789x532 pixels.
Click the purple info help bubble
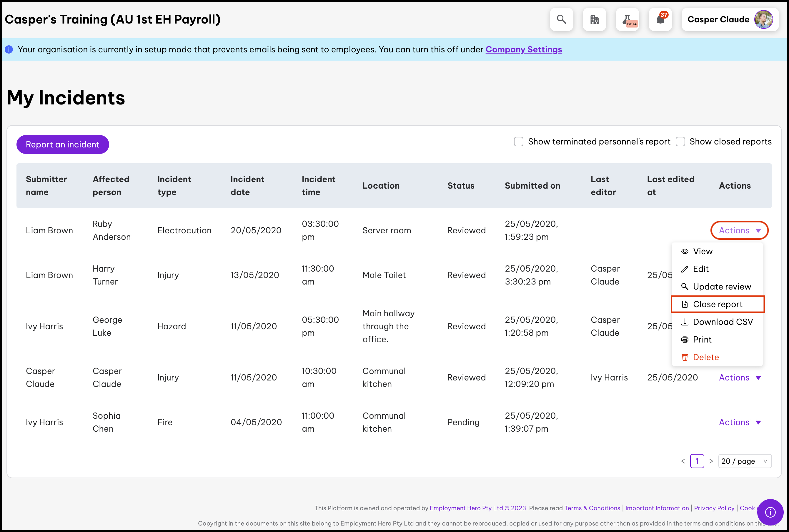[770, 512]
